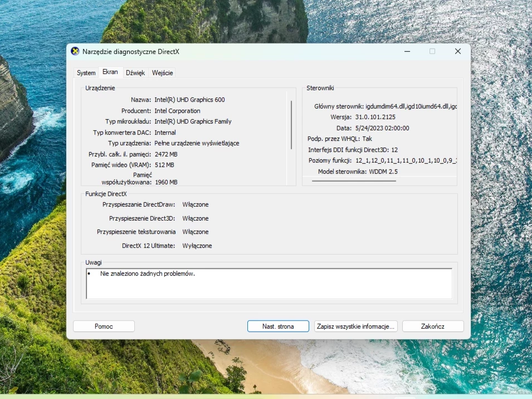This screenshot has height=399, width=532.
Task: Switch to the Dźwięk tab
Action: pos(135,72)
